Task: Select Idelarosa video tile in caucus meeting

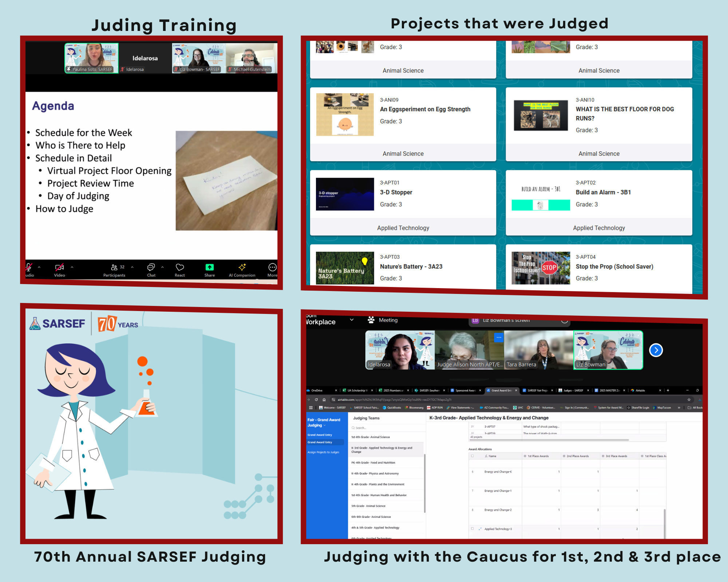Action: (400, 350)
